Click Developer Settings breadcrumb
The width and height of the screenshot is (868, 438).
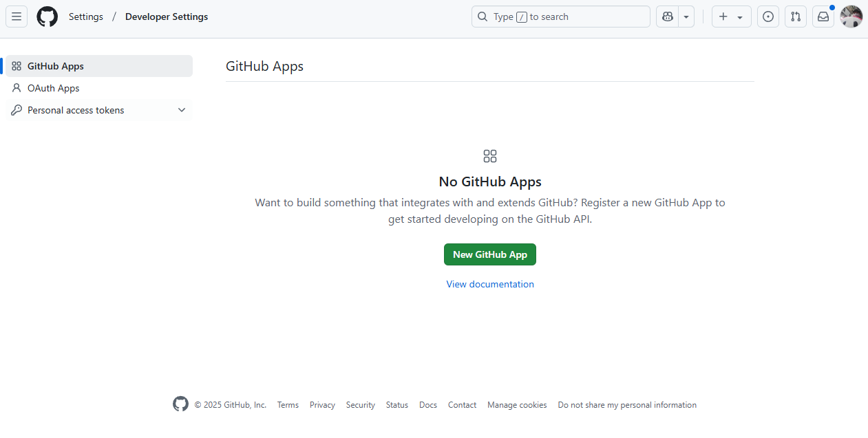(167, 17)
